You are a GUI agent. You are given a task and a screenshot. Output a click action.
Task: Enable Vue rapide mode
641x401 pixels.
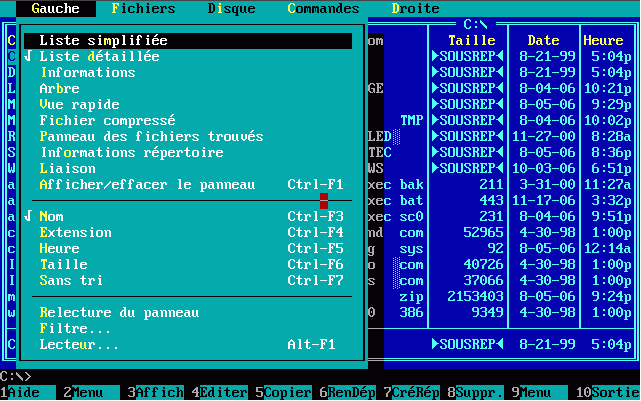coord(188,104)
